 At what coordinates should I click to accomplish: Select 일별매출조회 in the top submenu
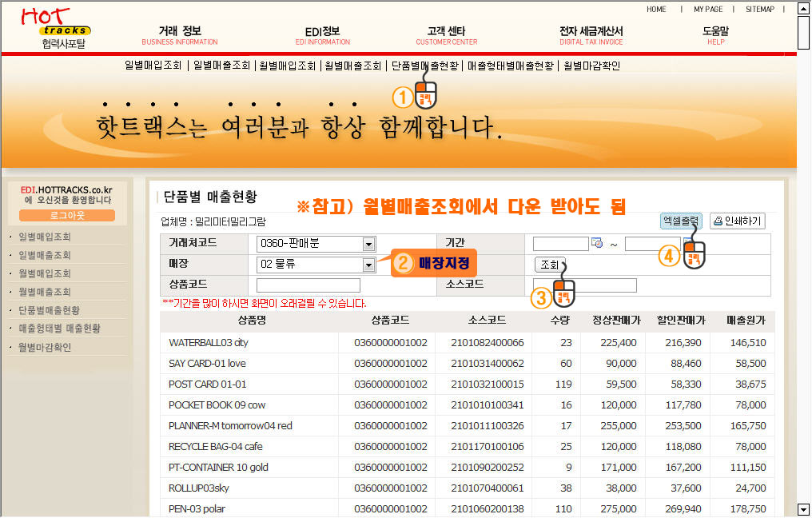click(221, 66)
